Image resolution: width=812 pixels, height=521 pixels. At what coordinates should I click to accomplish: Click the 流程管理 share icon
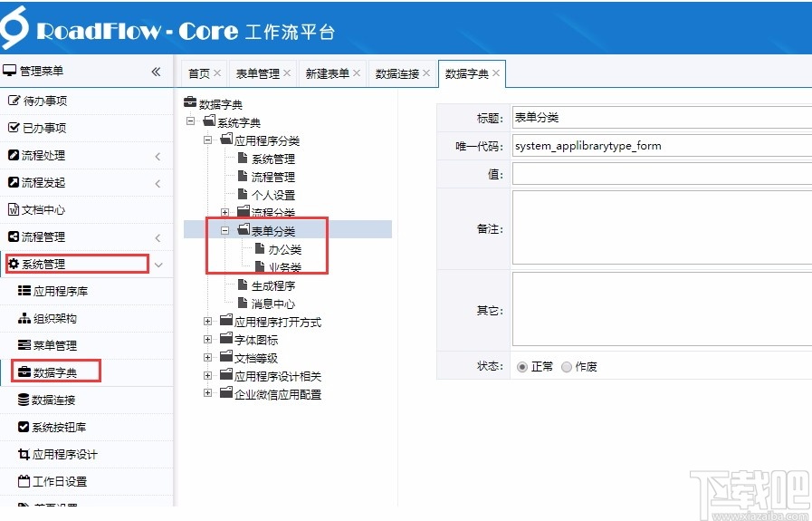click(x=14, y=236)
